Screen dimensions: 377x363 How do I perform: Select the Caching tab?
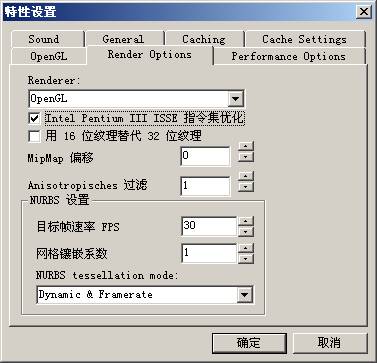tap(204, 39)
